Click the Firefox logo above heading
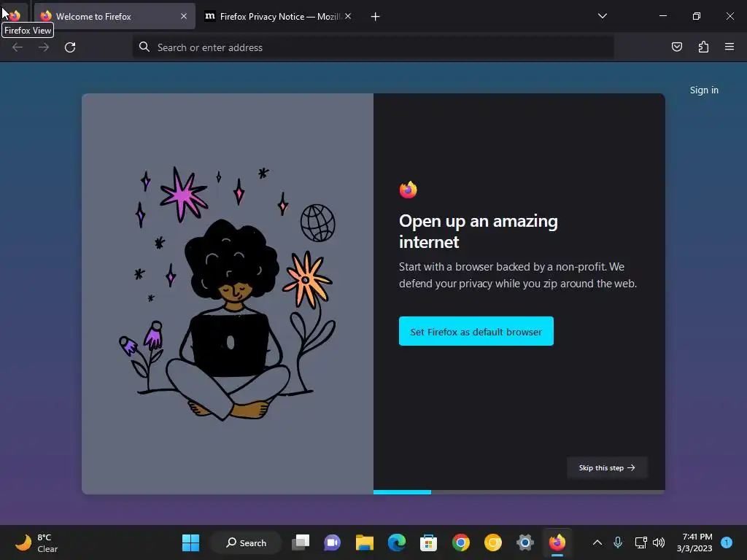Screen dimensions: 747x560 tap(409, 190)
